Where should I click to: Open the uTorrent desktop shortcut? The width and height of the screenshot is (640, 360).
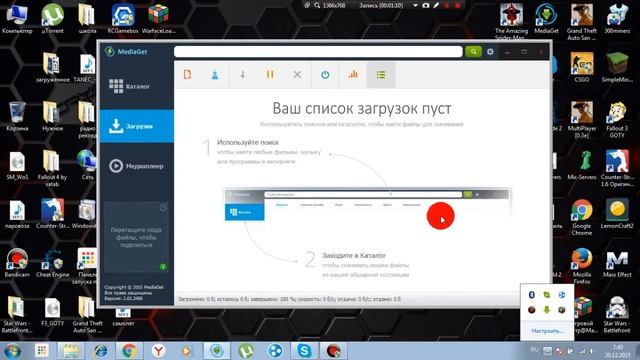coord(52,18)
